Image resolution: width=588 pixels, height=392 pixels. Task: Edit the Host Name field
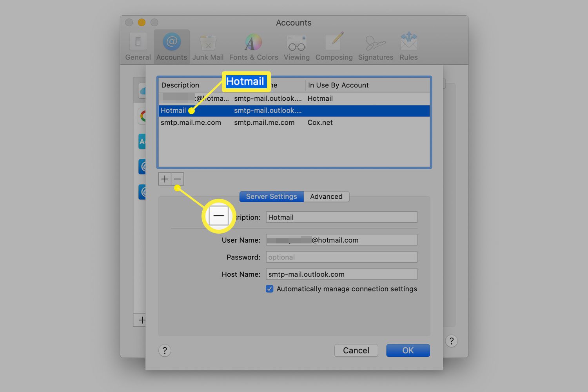341,274
